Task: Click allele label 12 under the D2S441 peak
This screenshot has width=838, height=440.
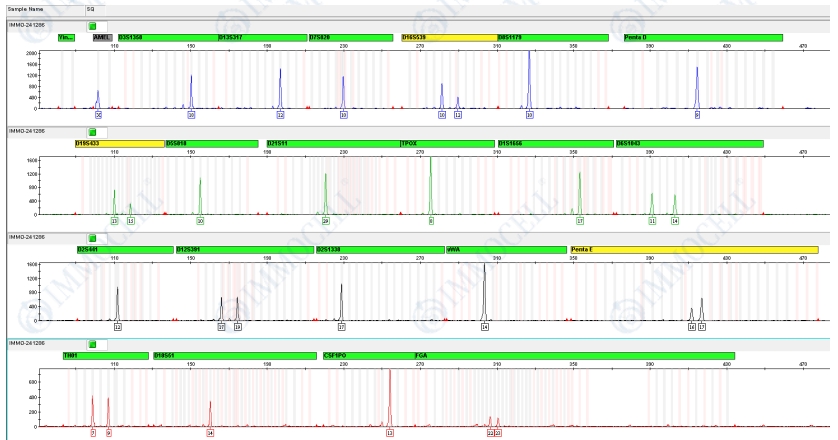Action: tap(118, 327)
